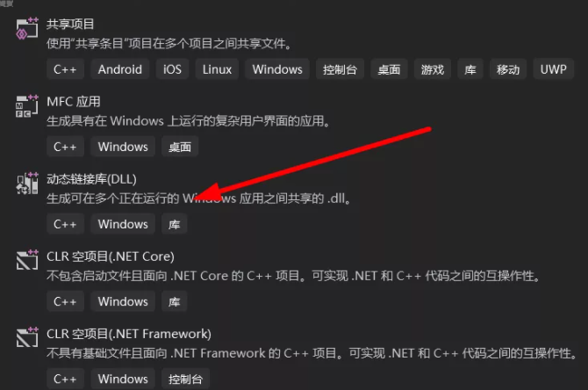Open the 共享项目 template title
The image size is (588, 390).
pyautogui.click(x=70, y=25)
